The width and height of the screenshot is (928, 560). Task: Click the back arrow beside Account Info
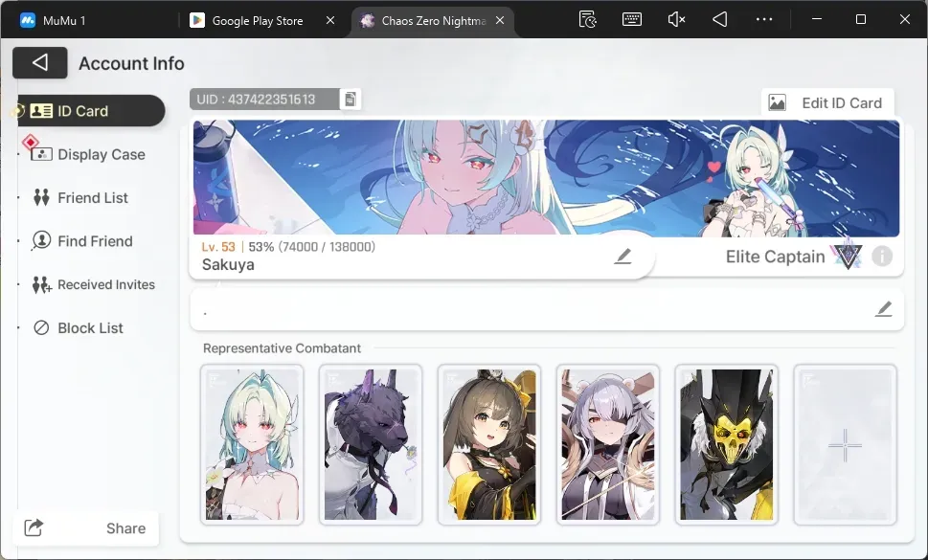click(39, 62)
